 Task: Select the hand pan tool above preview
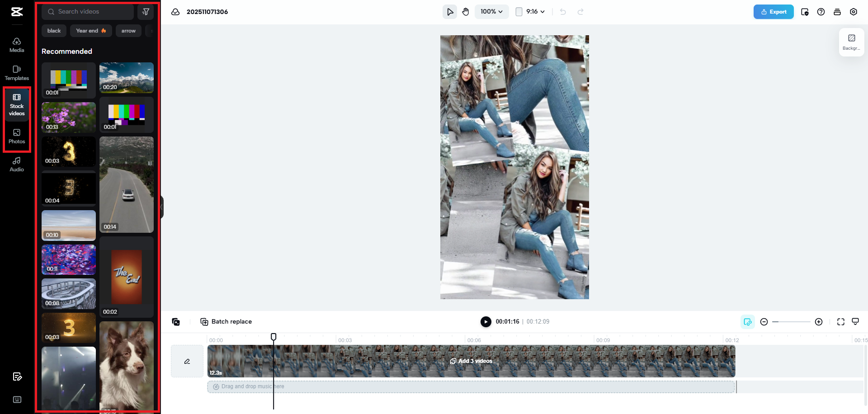466,12
